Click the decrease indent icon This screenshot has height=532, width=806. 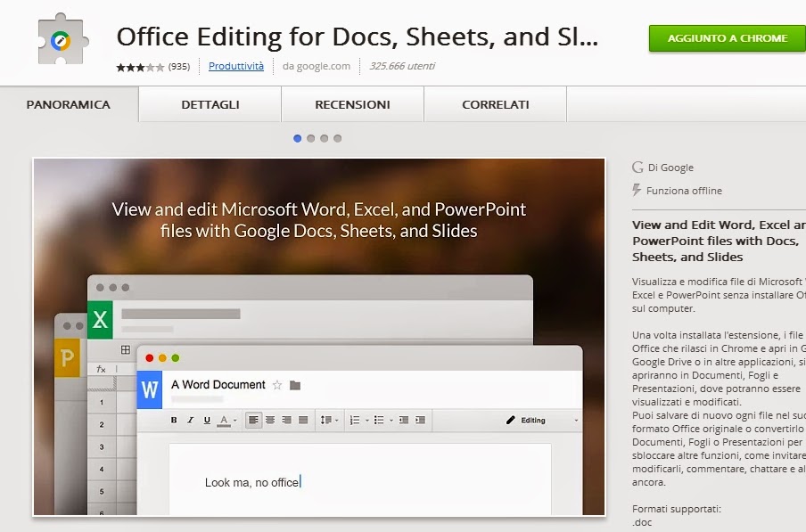tap(404, 420)
